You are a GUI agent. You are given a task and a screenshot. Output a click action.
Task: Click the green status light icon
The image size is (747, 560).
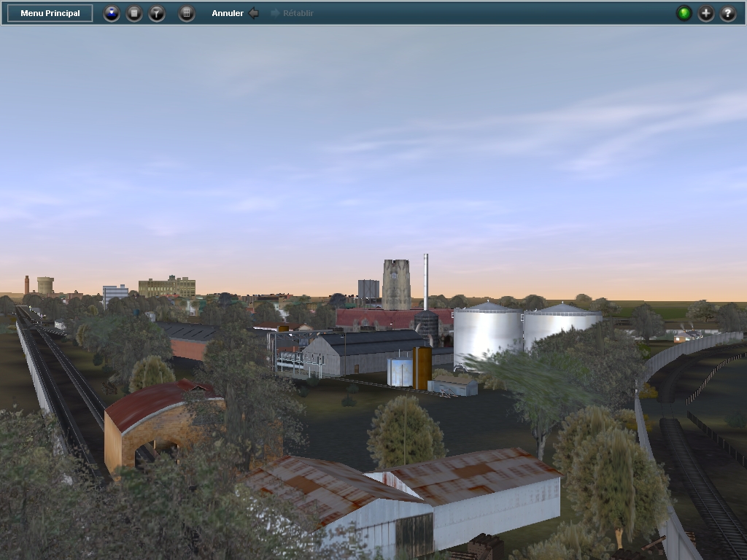(x=684, y=13)
